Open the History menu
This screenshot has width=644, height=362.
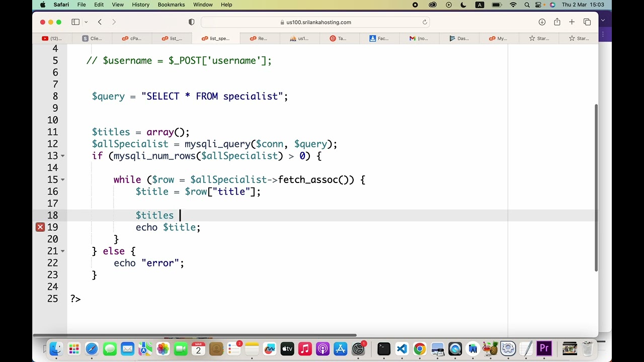[x=140, y=5]
